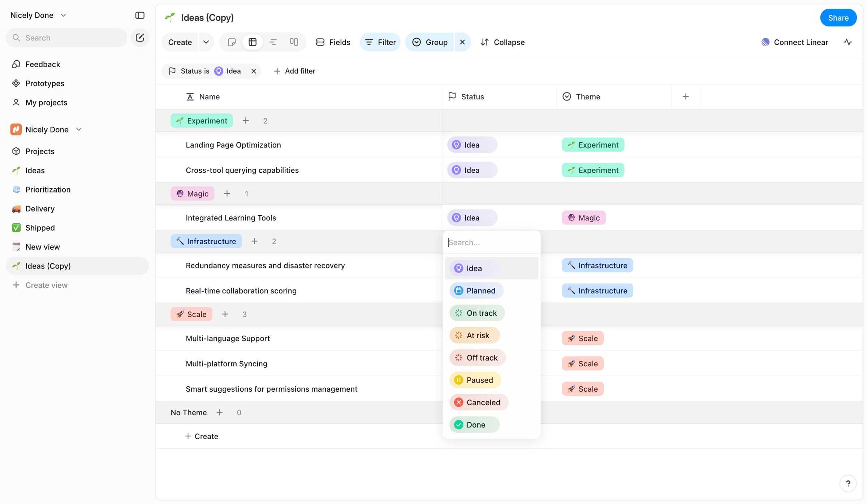Open status dropdown for Cross-tool querying capabilities
This screenshot has height=504, width=867.
click(x=472, y=170)
